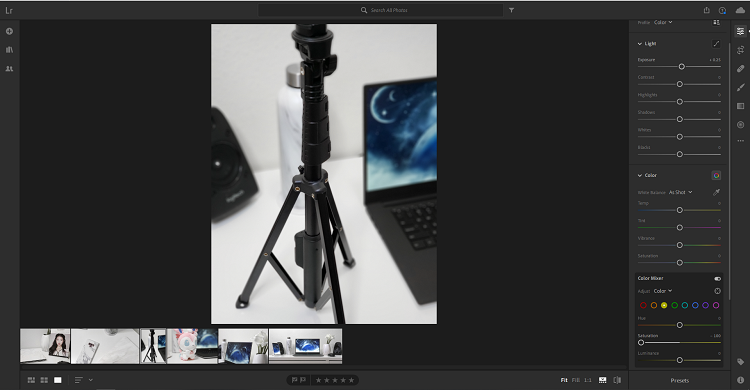Select the magenta color in Color Mixer
Image resolution: width=750 pixels, height=390 pixels.
click(716, 305)
